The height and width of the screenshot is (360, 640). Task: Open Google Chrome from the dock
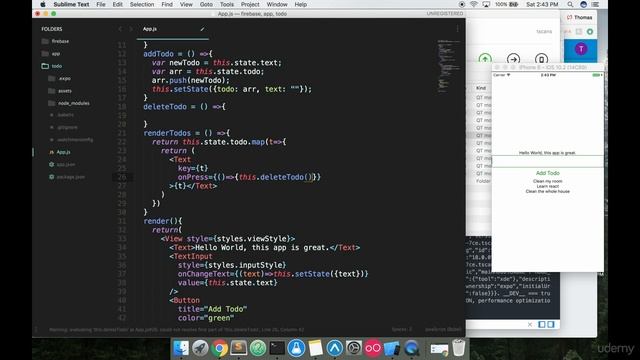click(x=219, y=348)
